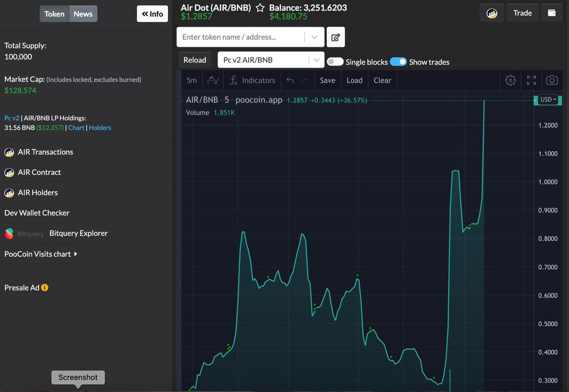Screen dimensions: 569x392
Task: Expand PooCoin Visits chart
Action: (41, 254)
